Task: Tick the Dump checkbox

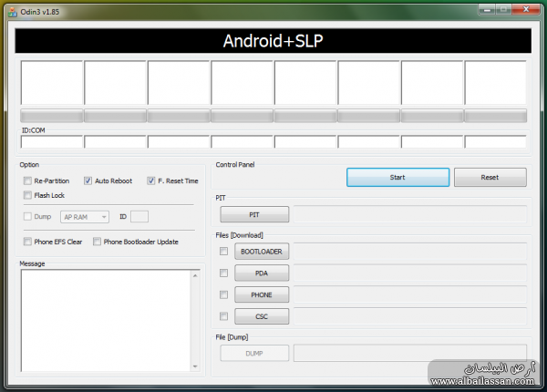Action: (x=27, y=217)
